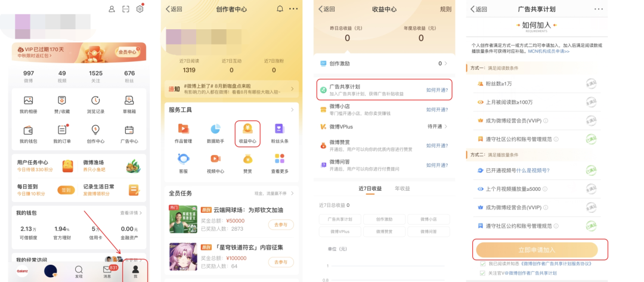The height and width of the screenshot is (282, 644).
Task: Open 微博渔场 entry
Action: click(x=112, y=166)
